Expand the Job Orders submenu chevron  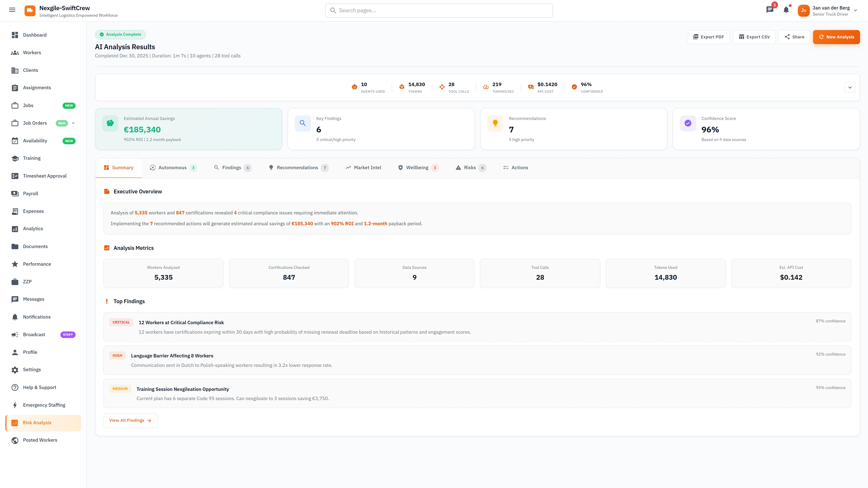point(73,123)
